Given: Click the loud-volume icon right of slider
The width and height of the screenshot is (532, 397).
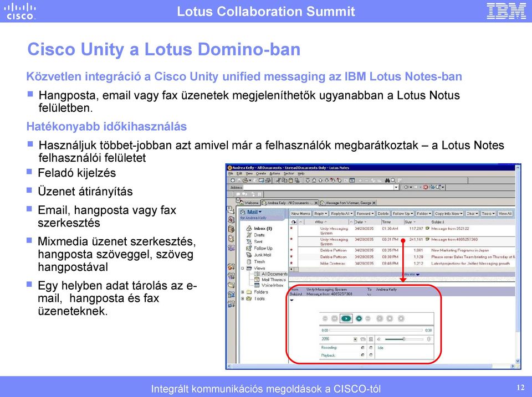Looking at the screenshot, I should coord(429,339).
